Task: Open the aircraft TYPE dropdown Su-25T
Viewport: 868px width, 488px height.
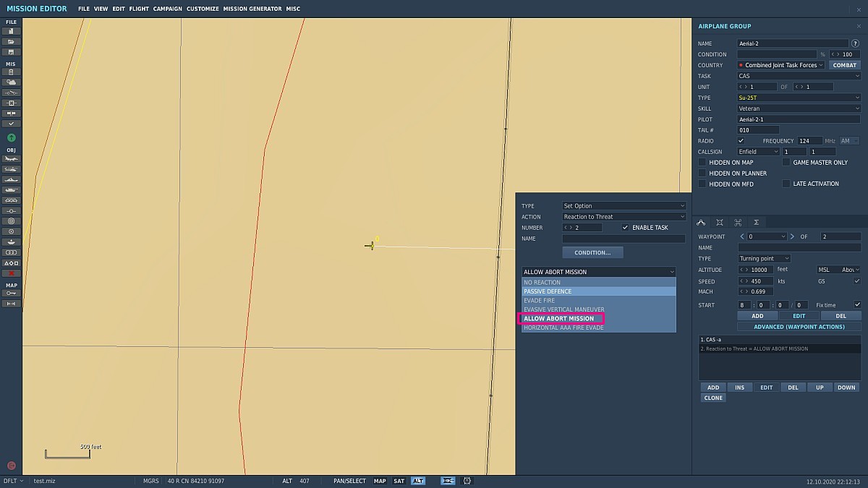Action: pos(799,98)
